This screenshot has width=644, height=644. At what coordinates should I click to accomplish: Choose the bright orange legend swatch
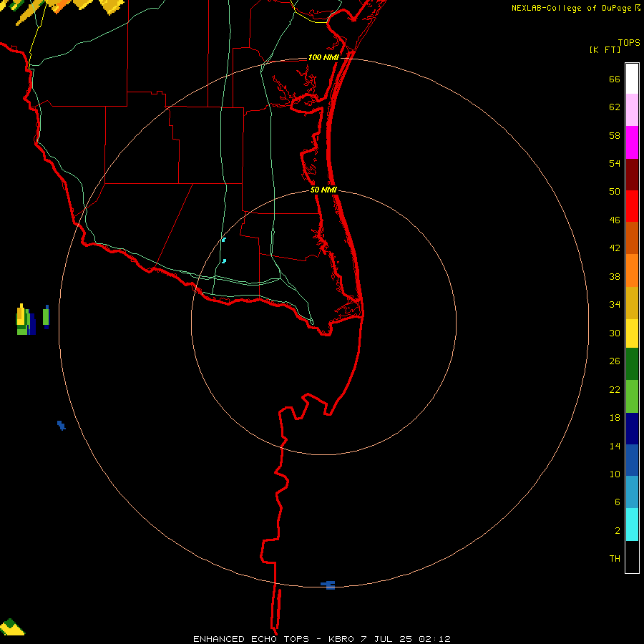pyautogui.click(x=632, y=270)
